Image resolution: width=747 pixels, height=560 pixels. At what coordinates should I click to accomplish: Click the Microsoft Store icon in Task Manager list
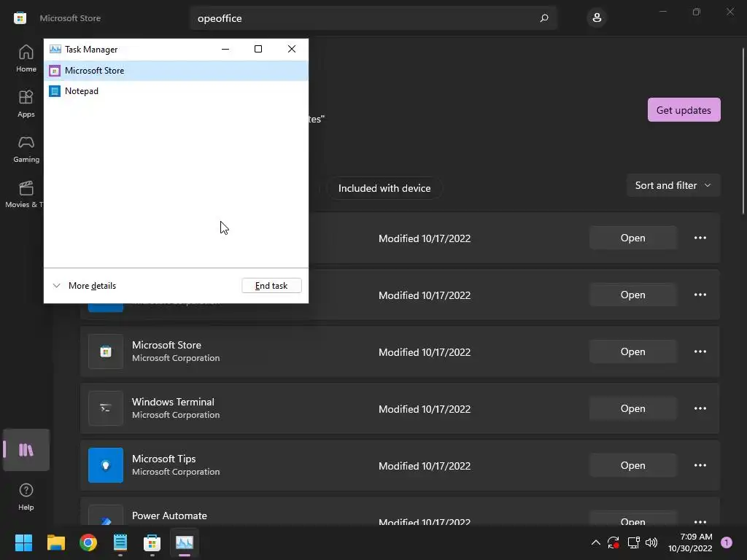pyautogui.click(x=55, y=71)
